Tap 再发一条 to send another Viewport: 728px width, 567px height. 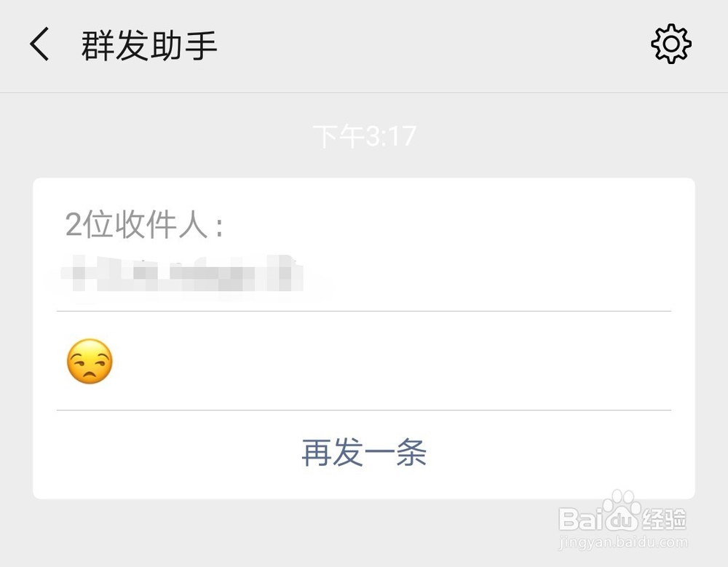[364, 452]
